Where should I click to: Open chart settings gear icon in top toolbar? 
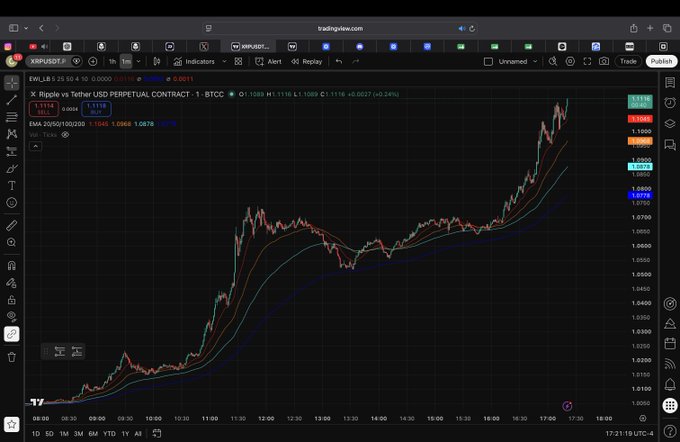(570, 62)
